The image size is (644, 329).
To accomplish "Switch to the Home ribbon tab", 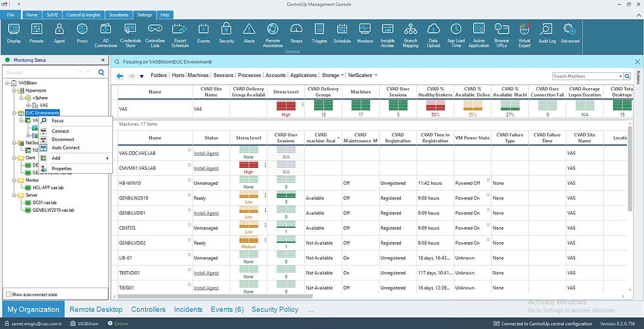I will (32, 14).
